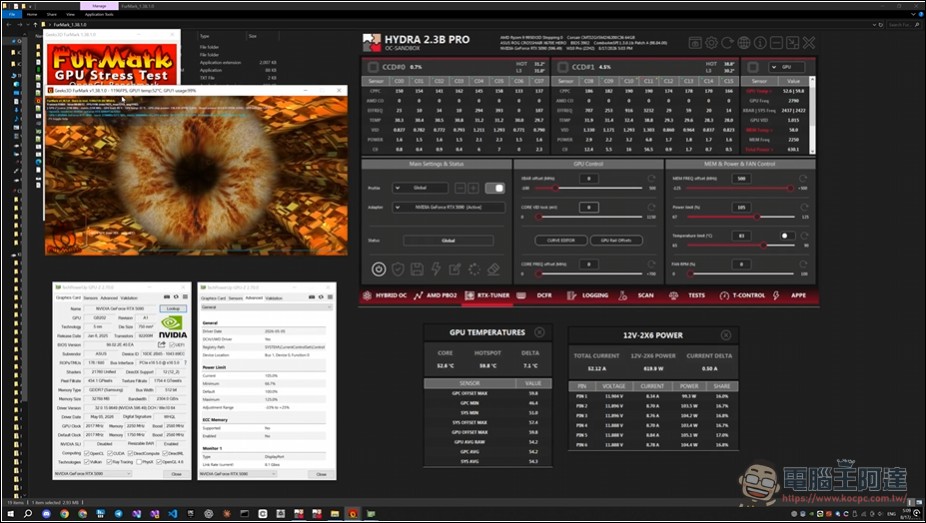Open Validation tab in GPU-Z Advanced window
Screen dimensions: 926x523
[x=274, y=298]
